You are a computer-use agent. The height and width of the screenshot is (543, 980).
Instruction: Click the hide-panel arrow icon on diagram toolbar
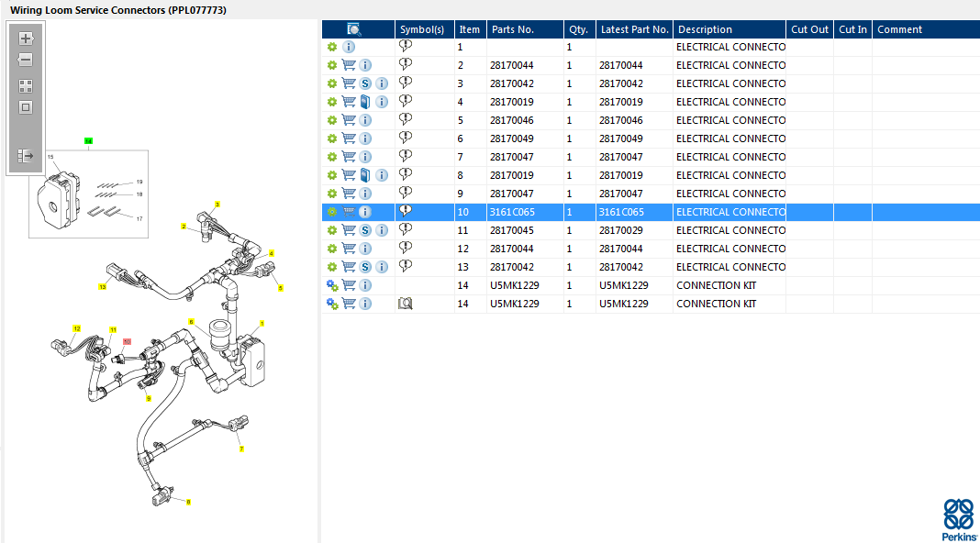coord(26,156)
